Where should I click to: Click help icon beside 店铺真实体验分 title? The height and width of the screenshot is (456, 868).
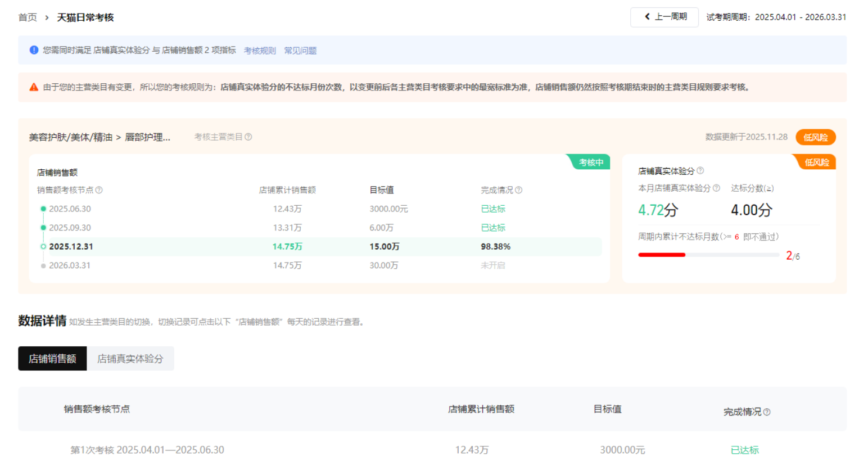[700, 171]
